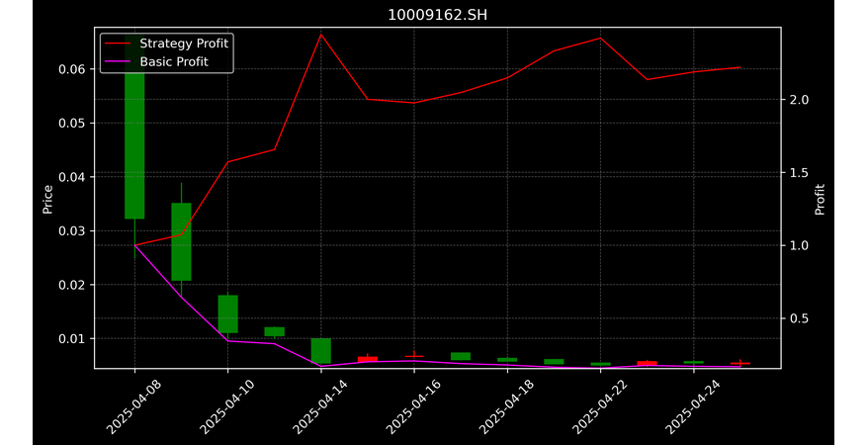Select the Strategy Profit legend label
The image size is (868, 445).
[x=184, y=44]
